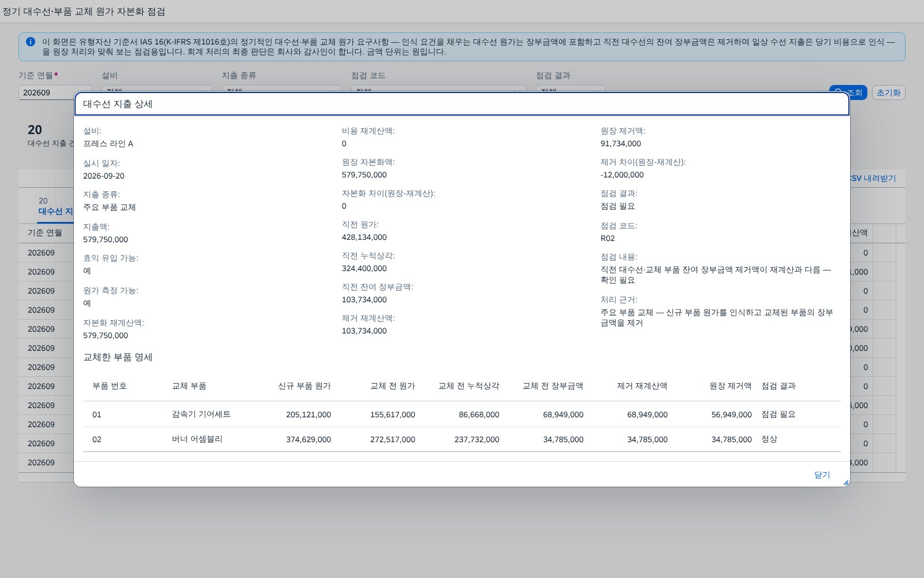Click the 초기화 button behind the dialog
The image size is (924, 578).
click(888, 92)
